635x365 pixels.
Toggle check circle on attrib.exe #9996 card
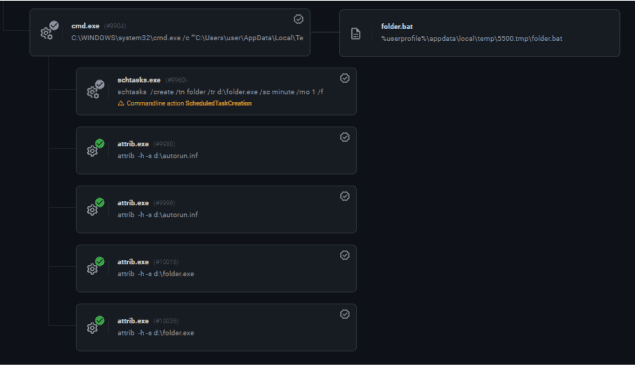tap(345, 196)
